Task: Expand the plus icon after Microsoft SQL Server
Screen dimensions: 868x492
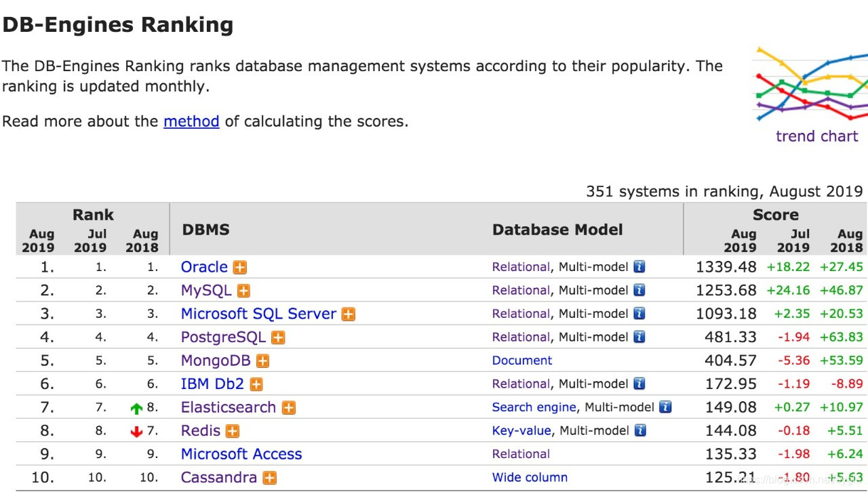Action: 349,314
